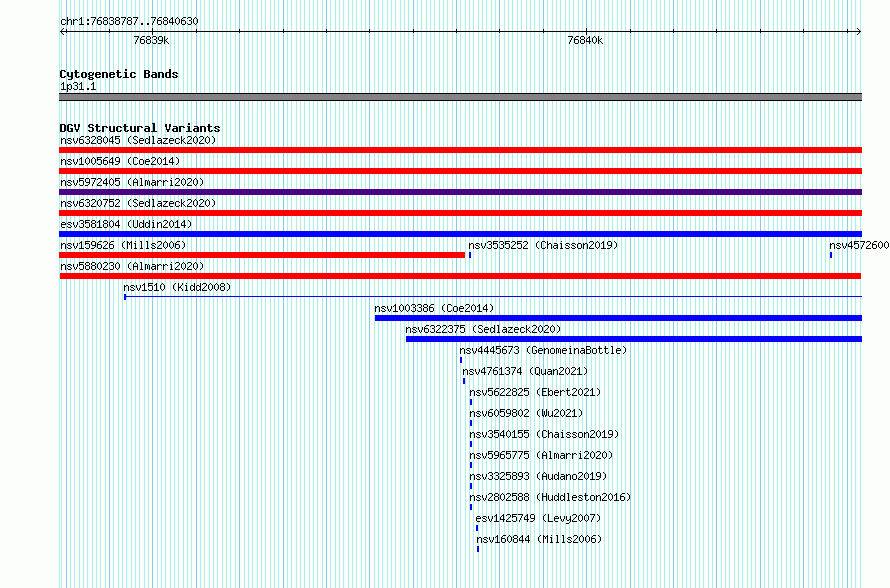Open the nsv5880230 (Almarri2020) label
The height and width of the screenshot is (588, 890).
[x=132, y=266]
